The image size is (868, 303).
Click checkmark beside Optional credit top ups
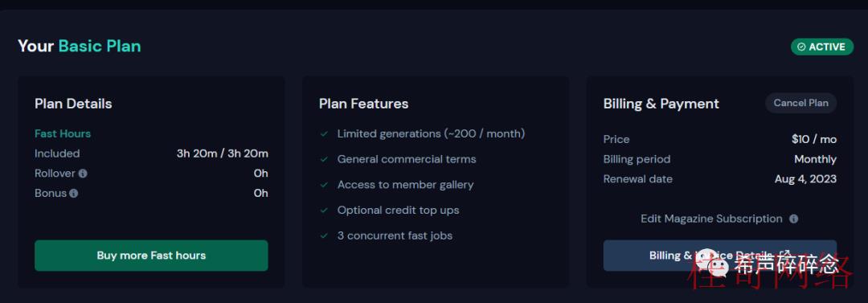324,210
